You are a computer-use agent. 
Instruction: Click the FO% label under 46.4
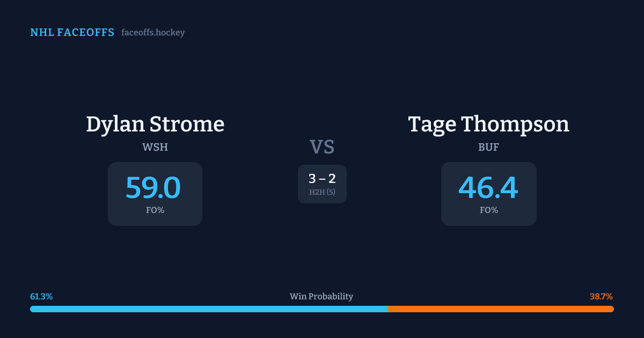489,210
